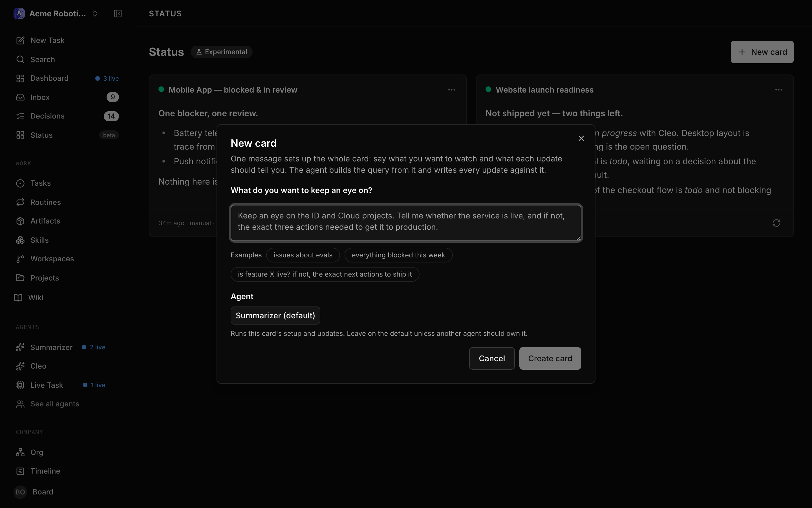The height and width of the screenshot is (508, 812).
Task: Select Status beta in the sidebar
Action: coord(67,135)
